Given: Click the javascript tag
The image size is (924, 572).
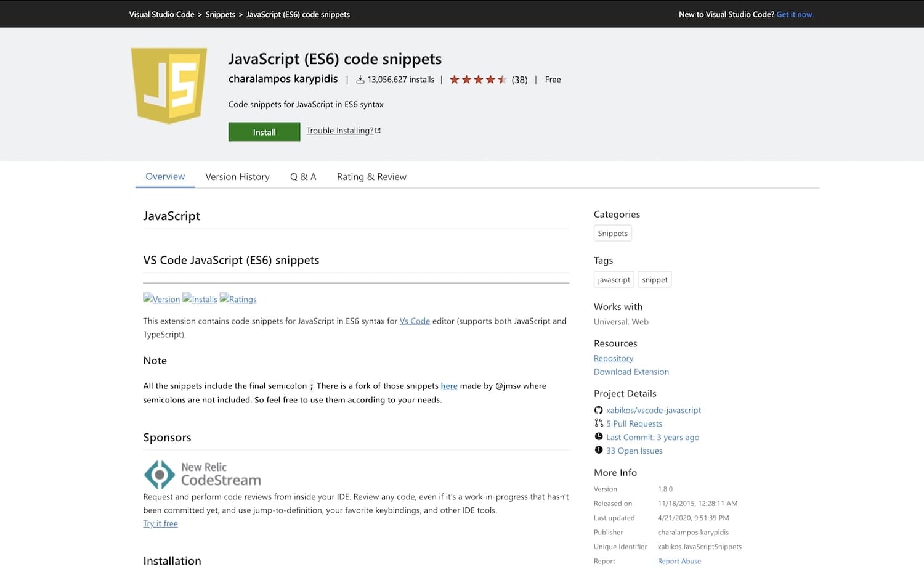Looking at the screenshot, I should 614,279.
